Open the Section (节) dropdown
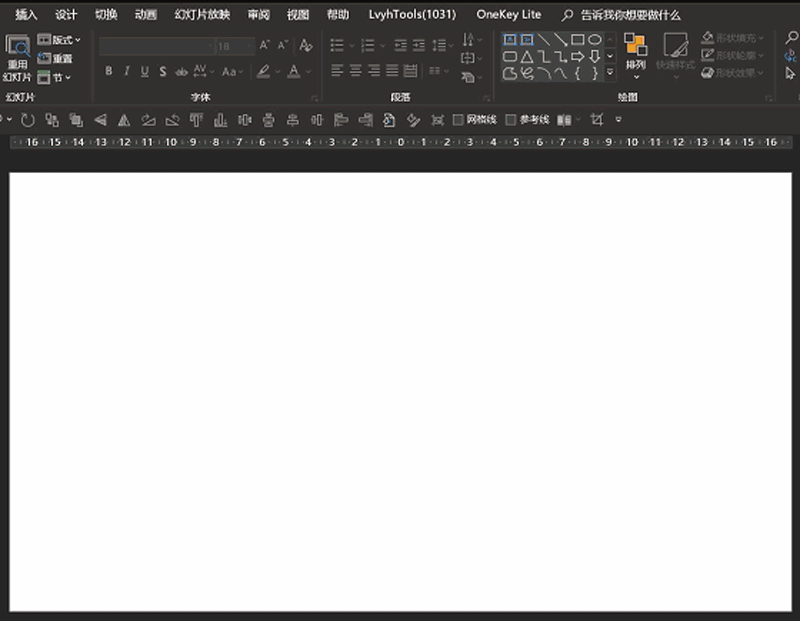This screenshot has height=621, width=800. point(54,78)
